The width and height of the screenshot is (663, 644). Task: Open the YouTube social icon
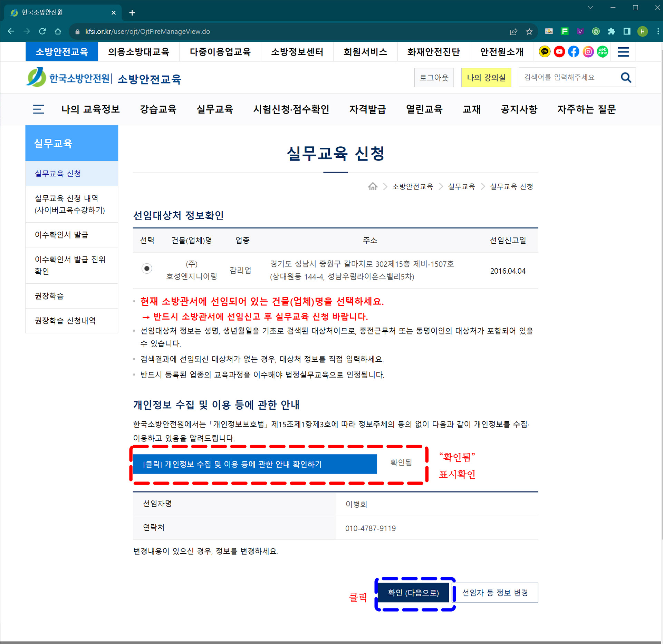tap(559, 52)
